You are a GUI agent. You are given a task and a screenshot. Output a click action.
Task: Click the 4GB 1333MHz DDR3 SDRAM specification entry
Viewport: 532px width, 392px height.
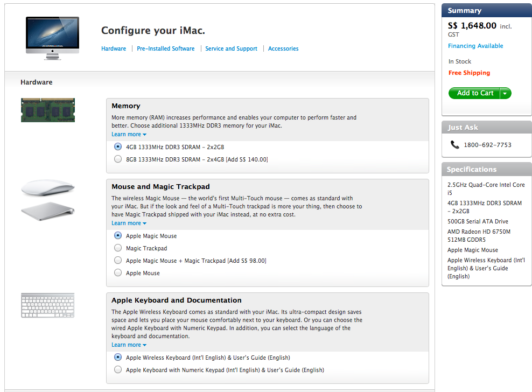click(x=485, y=207)
